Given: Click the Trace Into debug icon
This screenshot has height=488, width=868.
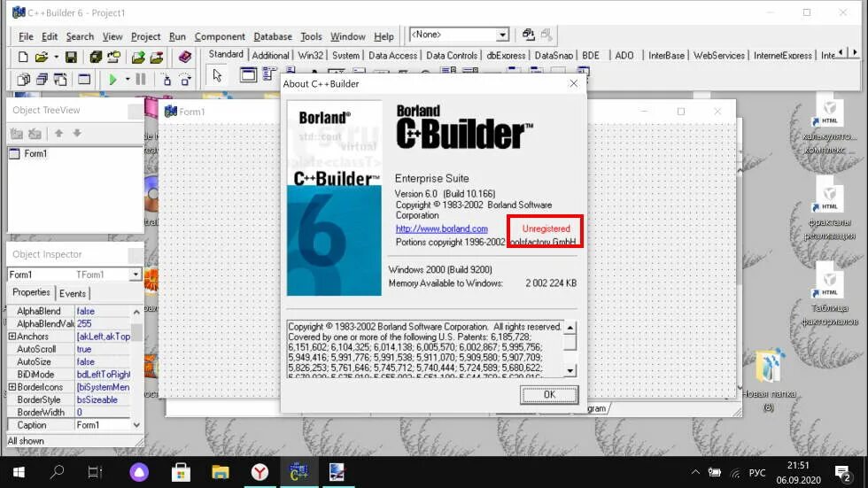Looking at the screenshot, I should 167,80.
